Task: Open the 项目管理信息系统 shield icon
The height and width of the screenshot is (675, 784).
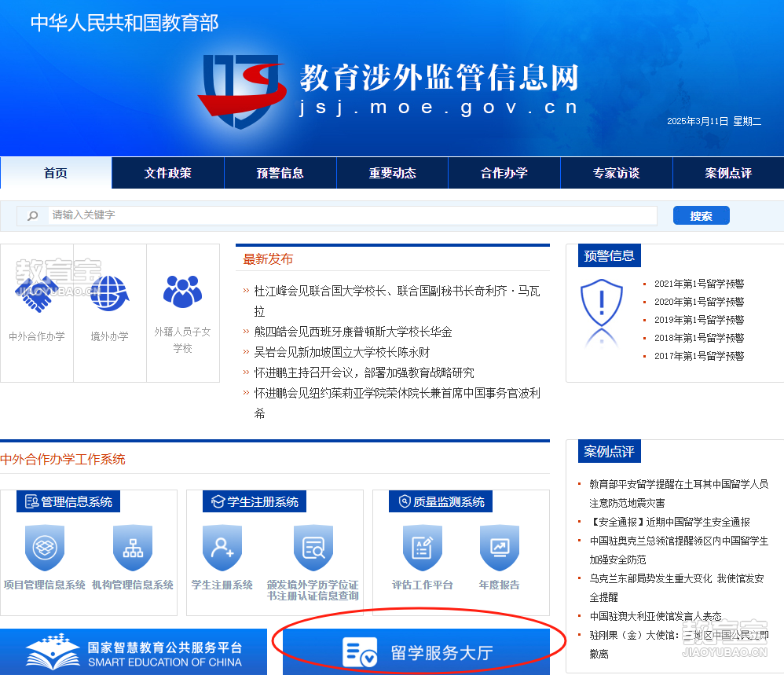Action: coord(45,548)
